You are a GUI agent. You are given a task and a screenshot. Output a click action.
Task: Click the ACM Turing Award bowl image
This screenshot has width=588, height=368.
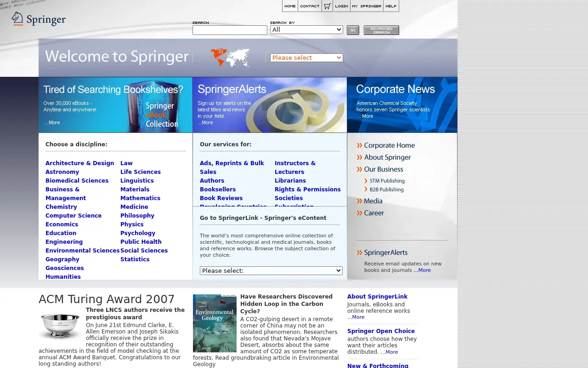(x=60, y=325)
